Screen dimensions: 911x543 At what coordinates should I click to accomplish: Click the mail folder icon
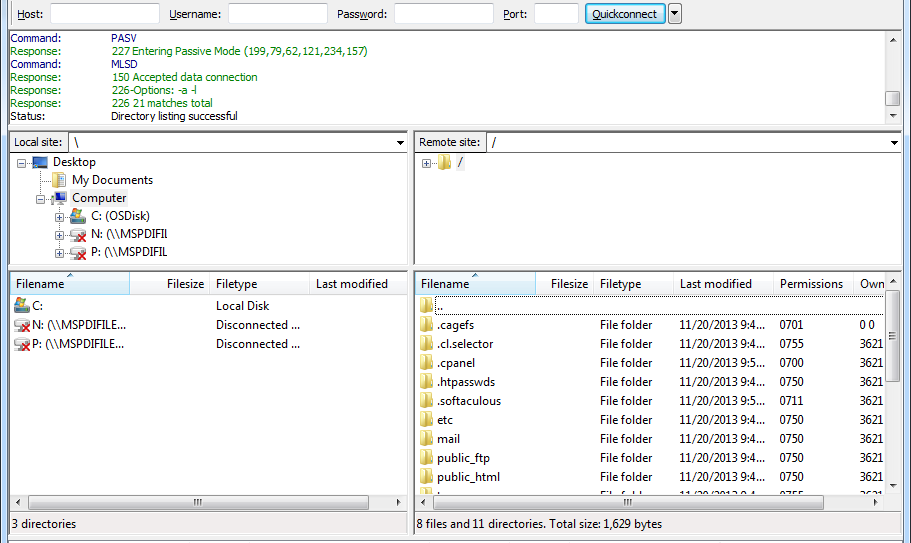(427, 439)
